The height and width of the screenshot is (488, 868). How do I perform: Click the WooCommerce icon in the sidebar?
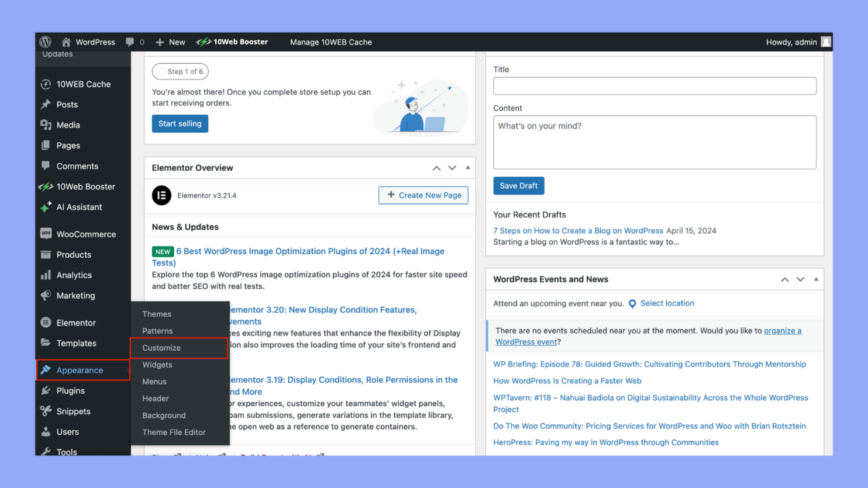point(47,234)
